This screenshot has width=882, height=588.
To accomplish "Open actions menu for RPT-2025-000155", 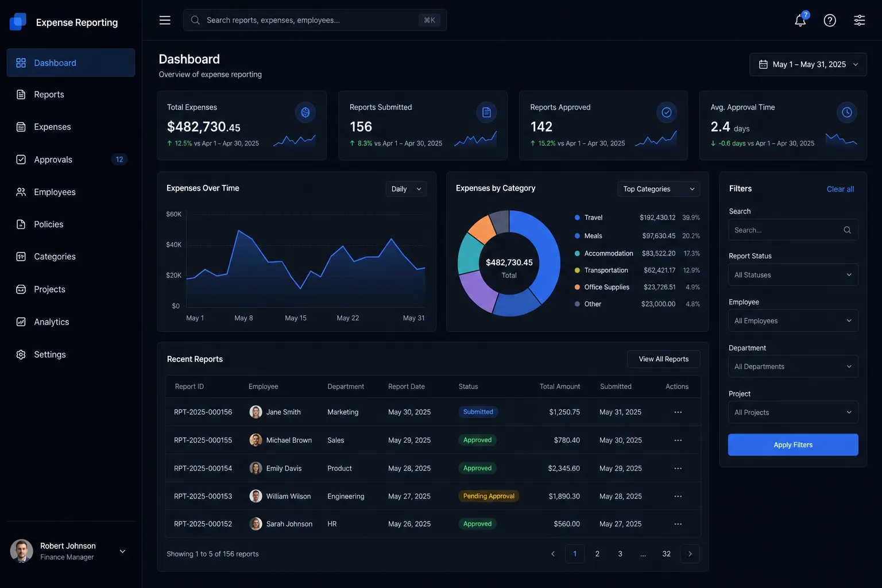I will coord(678,440).
